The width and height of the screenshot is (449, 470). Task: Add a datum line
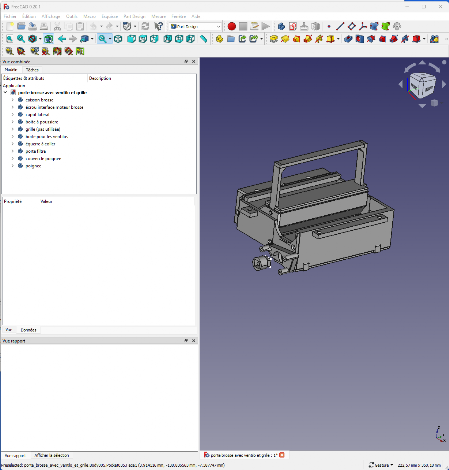[340, 26]
